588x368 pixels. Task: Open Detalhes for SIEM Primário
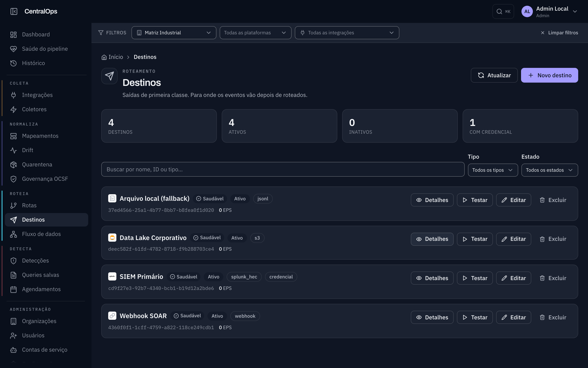click(432, 278)
